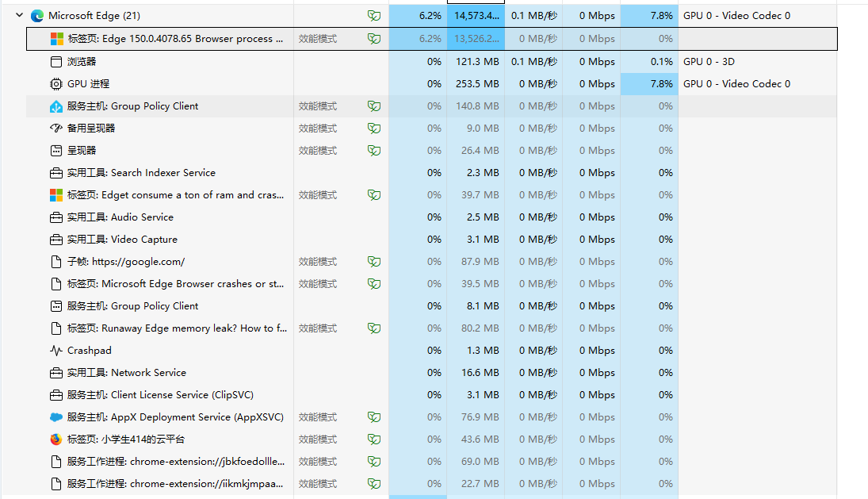Click the page icon of the chrome-extension://jbkfoedollle worker
The width and height of the screenshot is (868, 499).
click(x=56, y=462)
